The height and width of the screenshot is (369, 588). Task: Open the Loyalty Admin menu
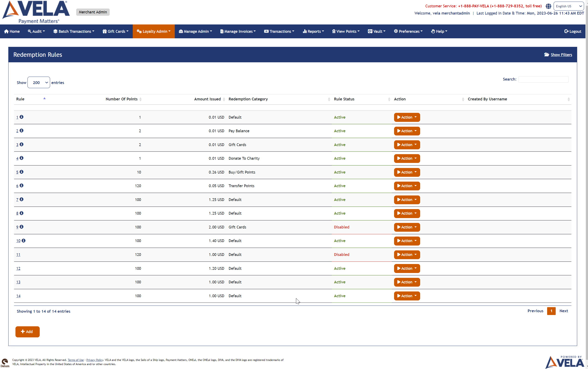tap(154, 31)
